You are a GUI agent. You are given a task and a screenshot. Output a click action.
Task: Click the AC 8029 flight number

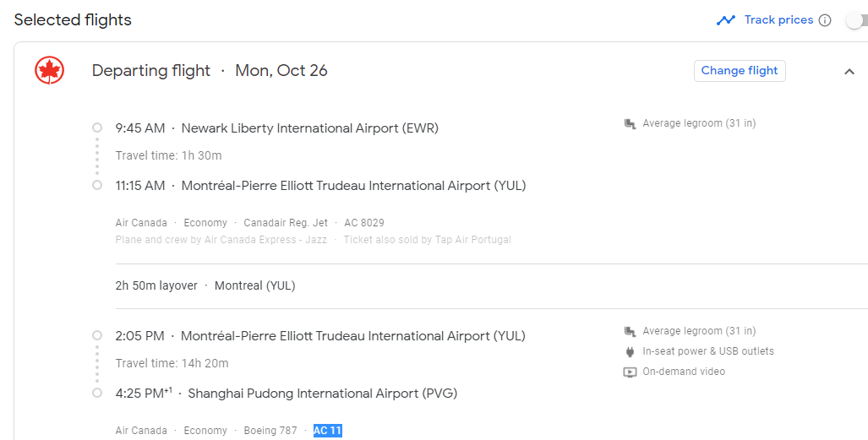(364, 223)
